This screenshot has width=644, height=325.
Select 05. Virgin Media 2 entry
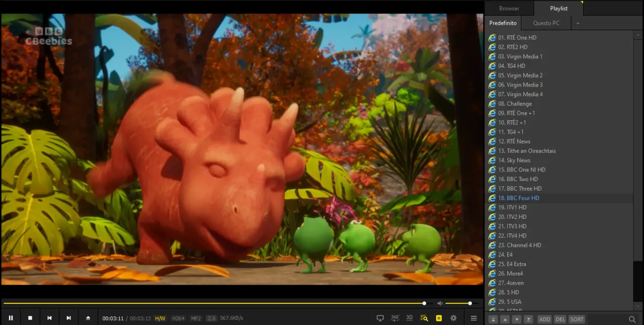(x=559, y=75)
